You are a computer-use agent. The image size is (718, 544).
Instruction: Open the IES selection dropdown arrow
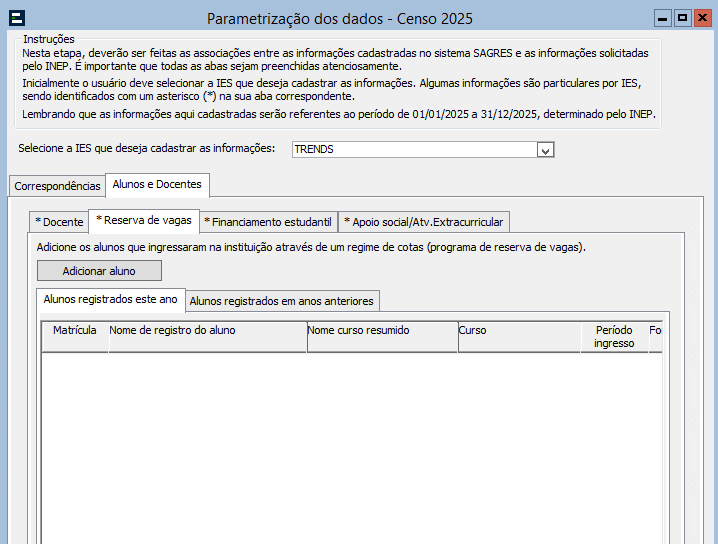545,150
